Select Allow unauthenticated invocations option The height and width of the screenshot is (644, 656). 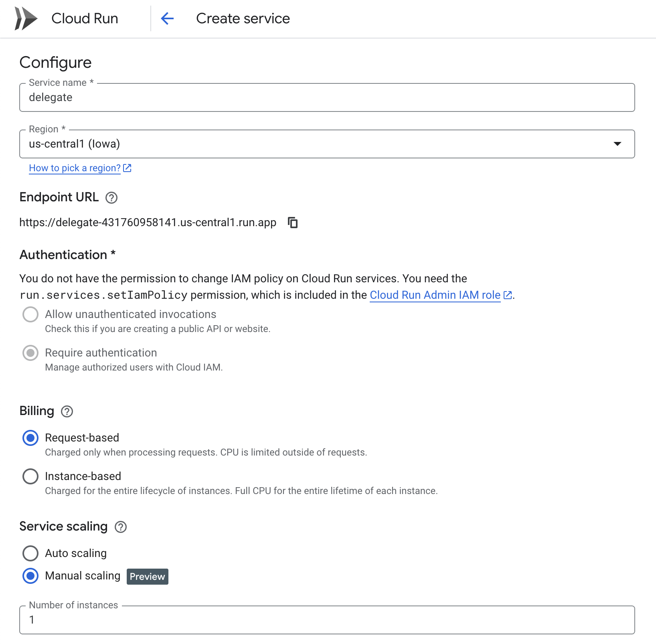coord(30,314)
